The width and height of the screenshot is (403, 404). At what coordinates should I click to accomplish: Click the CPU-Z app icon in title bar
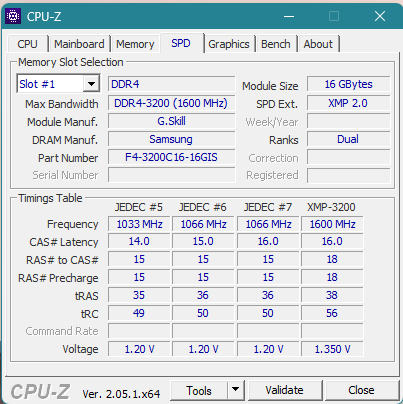[x=13, y=16]
